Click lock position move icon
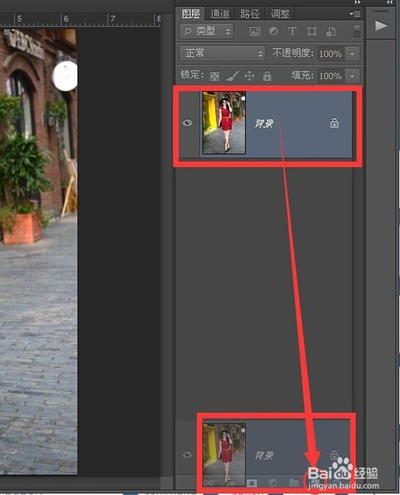Screen dimensions: 400x495 [249, 76]
